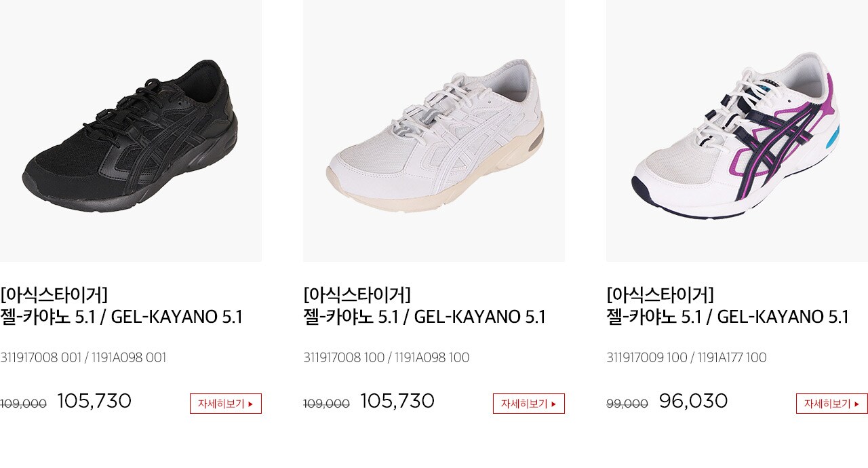The width and height of the screenshot is (868, 468).
Task: Click struck-through 109,000 price of black shoe
Action: 23,404
